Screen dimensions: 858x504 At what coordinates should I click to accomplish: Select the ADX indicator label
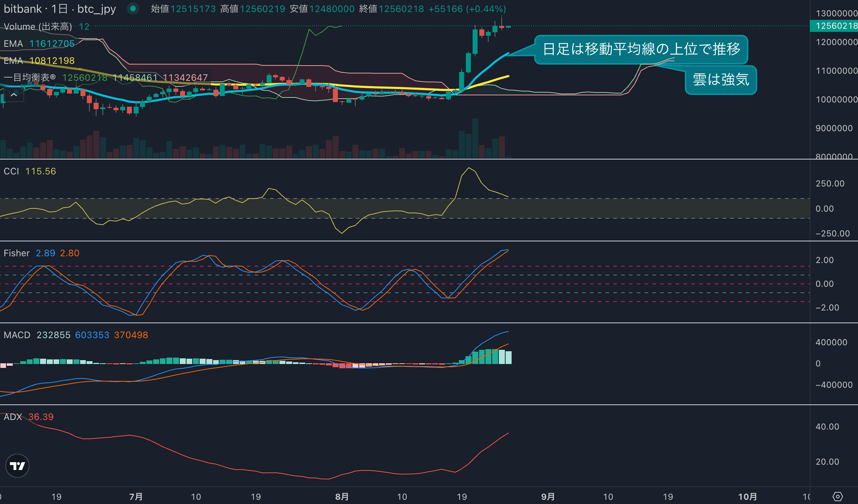click(13, 417)
